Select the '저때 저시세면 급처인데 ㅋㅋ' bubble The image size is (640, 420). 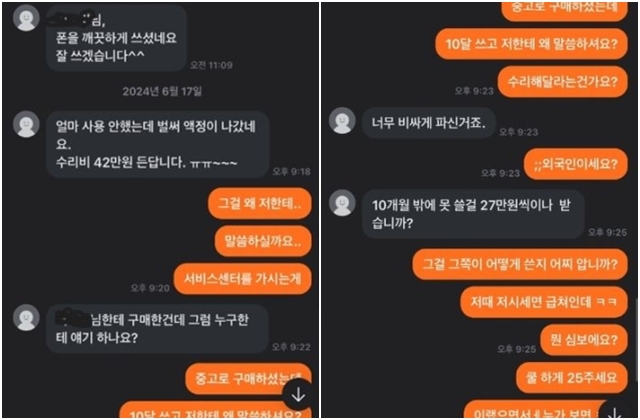click(x=544, y=302)
